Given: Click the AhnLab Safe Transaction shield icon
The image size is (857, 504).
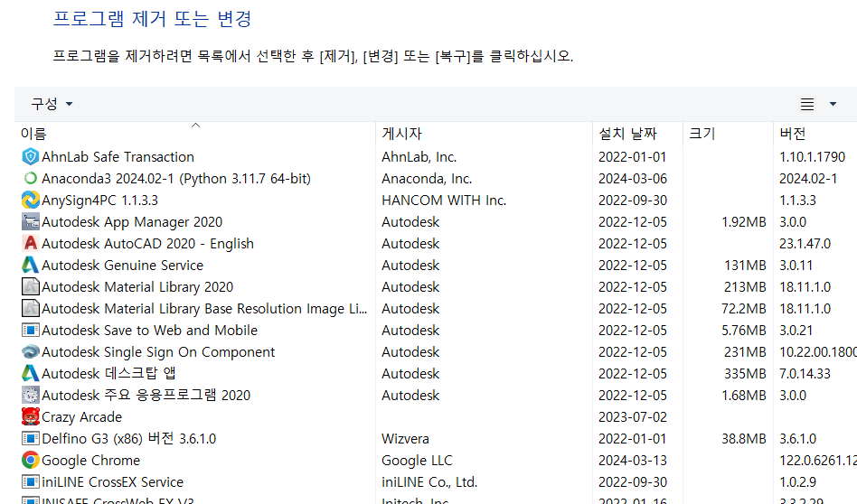Looking at the screenshot, I should tap(30, 157).
